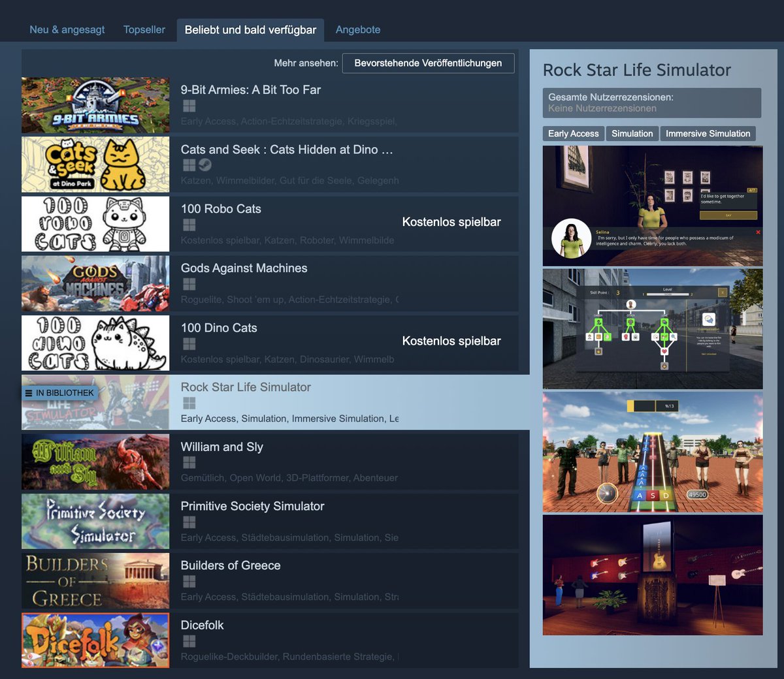Click Builders of Greece capsule image
The width and height of the screenshot is (784, 679).
[95, 581]
